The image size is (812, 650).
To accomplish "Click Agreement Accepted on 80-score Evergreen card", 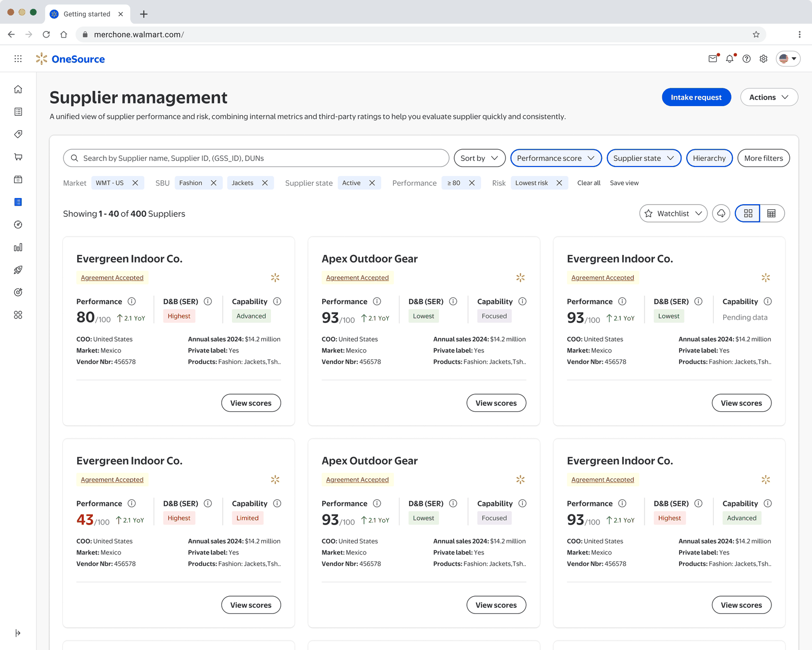I will coord(112,278).
